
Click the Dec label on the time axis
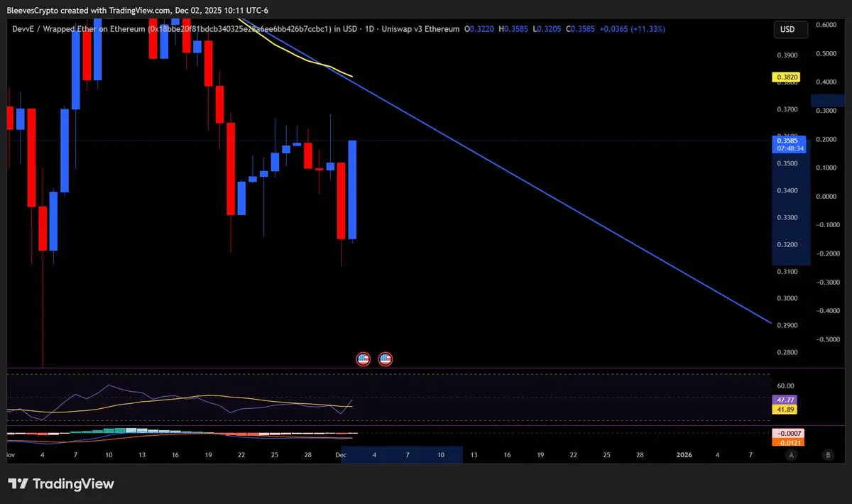(x=342, y=454)
